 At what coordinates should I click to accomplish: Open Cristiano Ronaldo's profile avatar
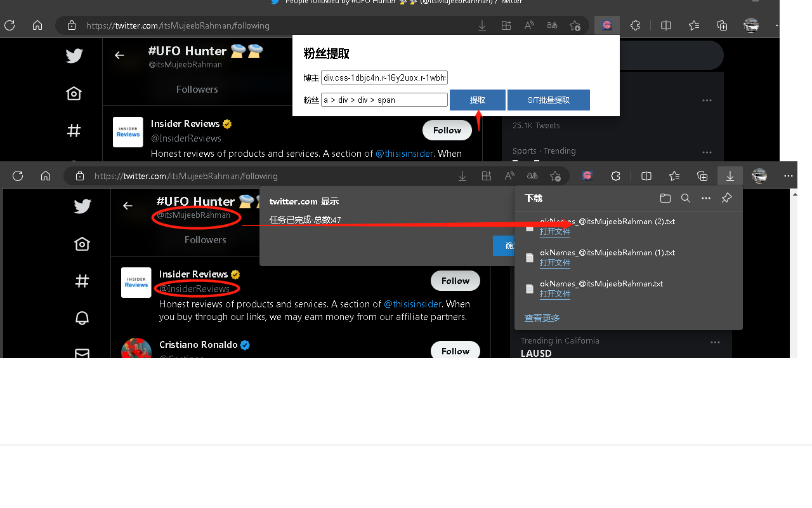click(x=136, y=348)
